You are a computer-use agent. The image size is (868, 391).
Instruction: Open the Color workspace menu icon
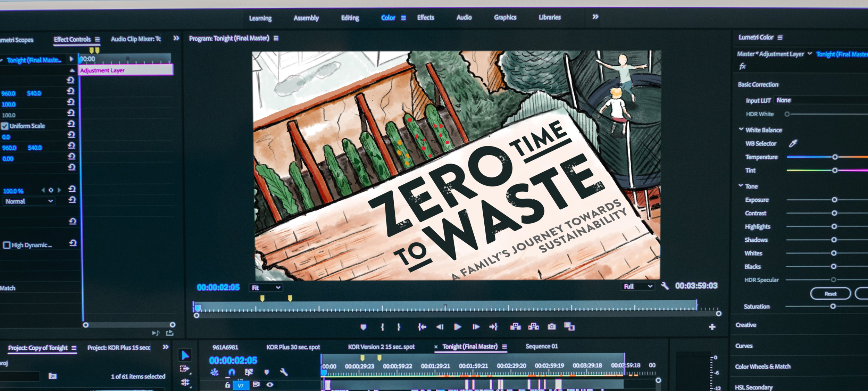coord(403,18)
